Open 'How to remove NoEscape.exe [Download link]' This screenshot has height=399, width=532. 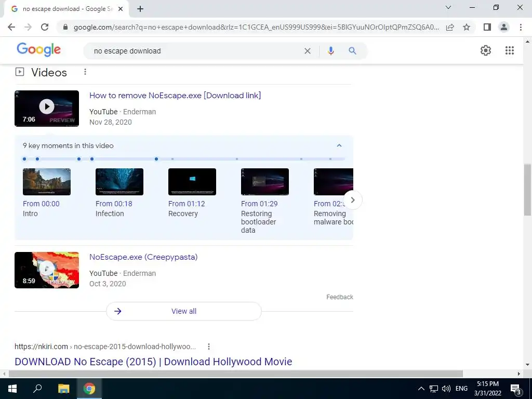[x=175, y=96]
